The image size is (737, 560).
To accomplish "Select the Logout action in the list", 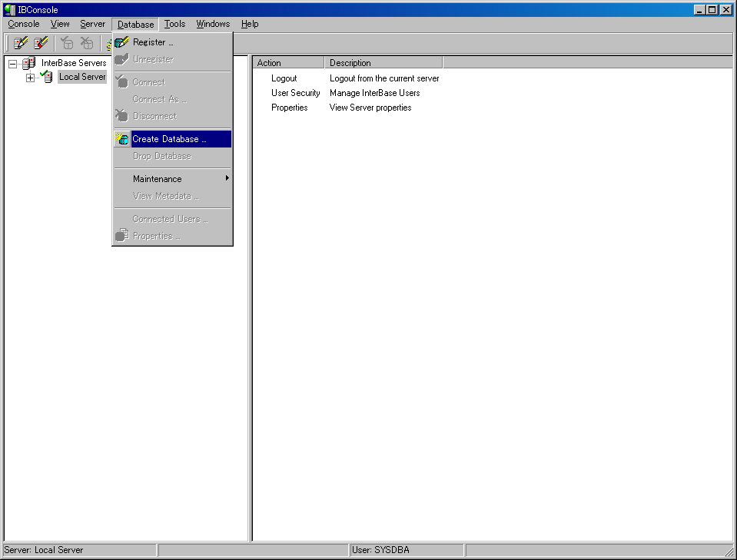I will click(x=284, y=78).
